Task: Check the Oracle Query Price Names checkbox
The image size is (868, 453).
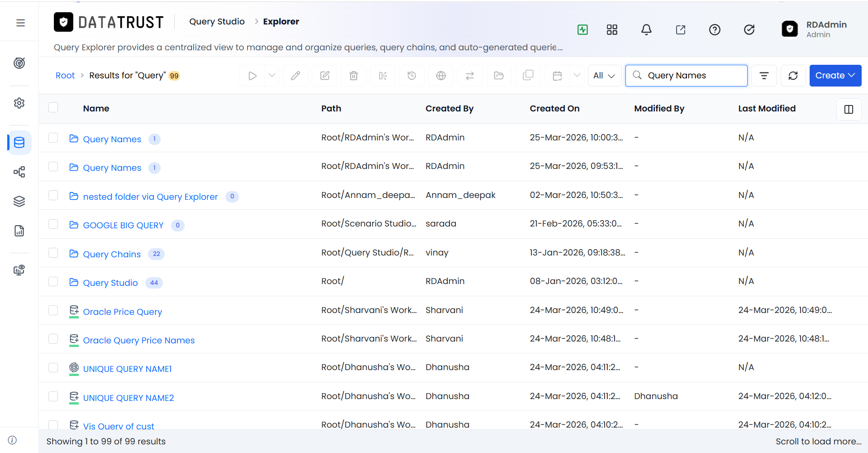Action: (x=53, y=339)
